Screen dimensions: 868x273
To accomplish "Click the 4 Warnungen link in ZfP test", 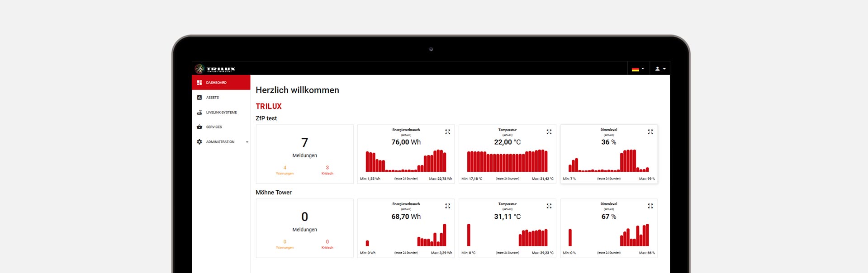I will point(285,170).
